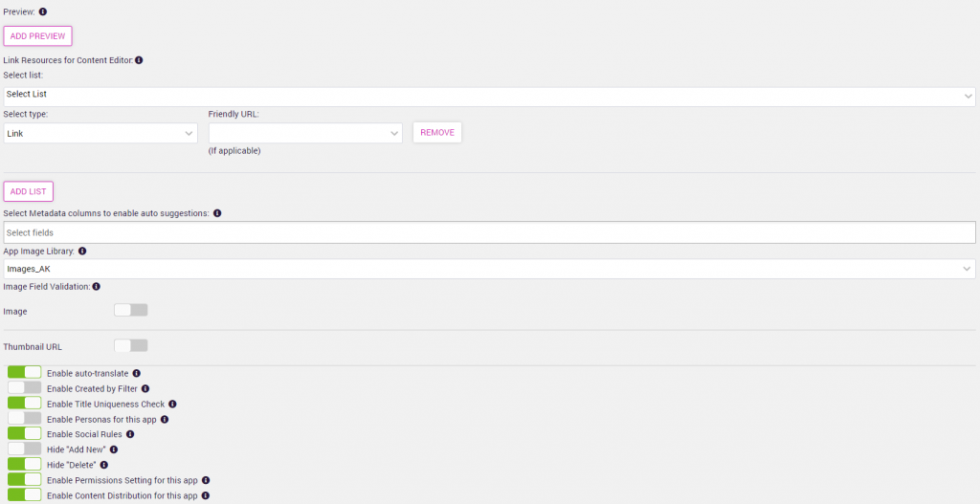Click info icon beside App Image Library
This screenshot has width=980, height=504.
(x=82, y=252)
